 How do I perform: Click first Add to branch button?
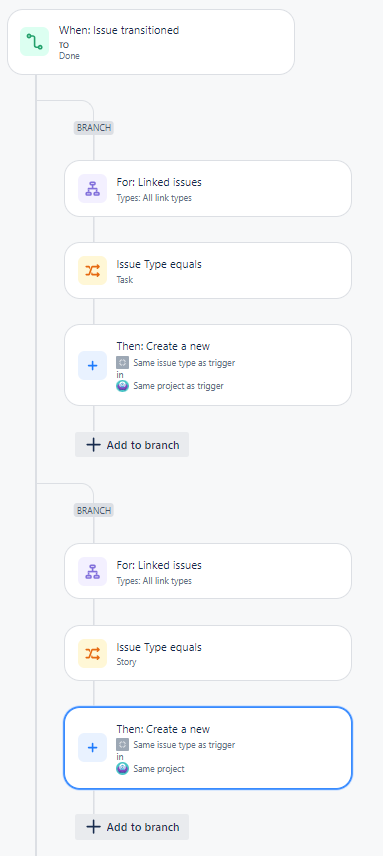point(132,445)
